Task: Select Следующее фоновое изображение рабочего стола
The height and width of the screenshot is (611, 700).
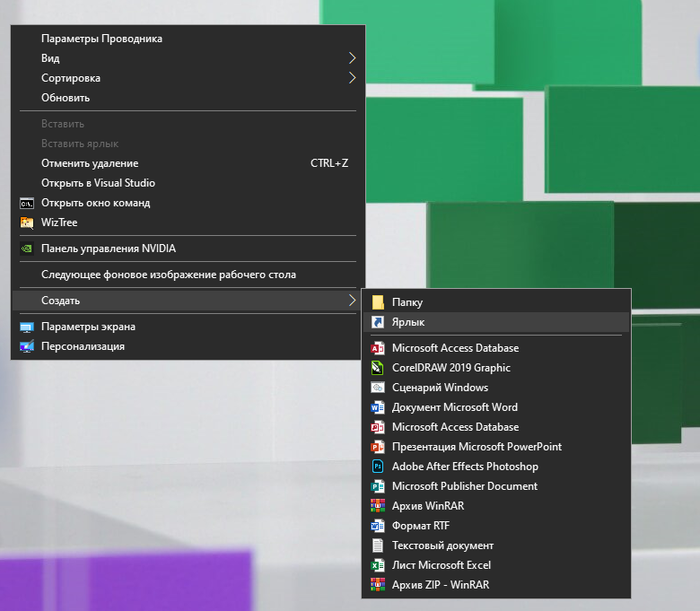Action: tap(188, 274)
